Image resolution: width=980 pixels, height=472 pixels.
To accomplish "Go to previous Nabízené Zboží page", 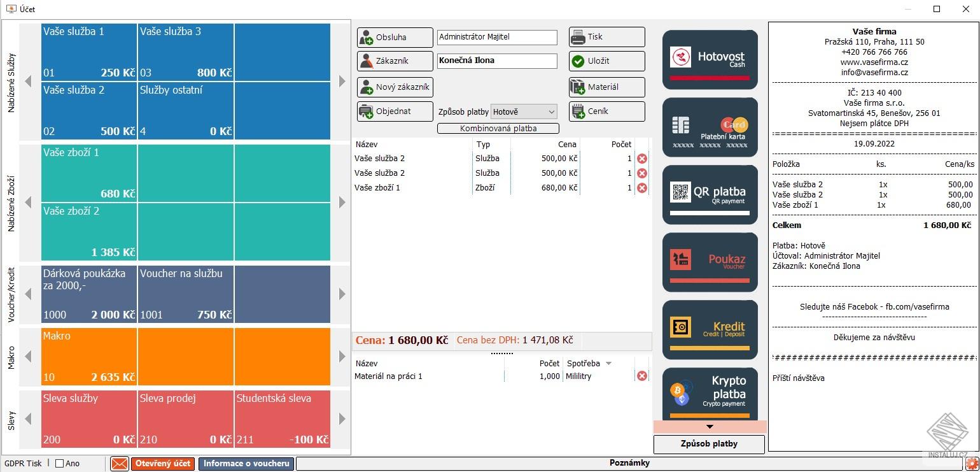I will point(28,203).
